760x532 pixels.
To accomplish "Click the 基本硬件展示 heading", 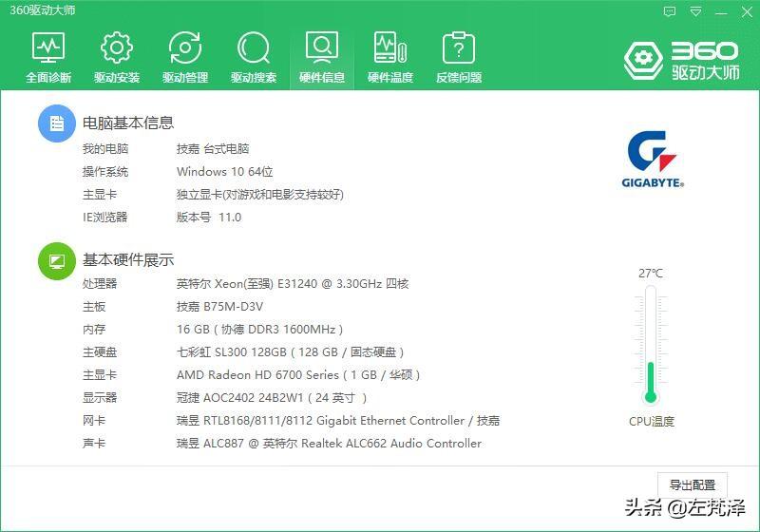I will [x=128, y=260].
